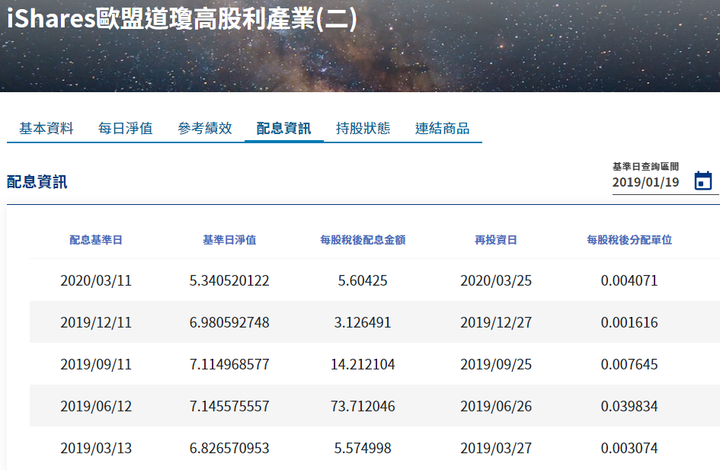Click the 配息資訊 section heading
This screenshot has width=720, height=470.
pyautogui.click(x=37, y=182)
